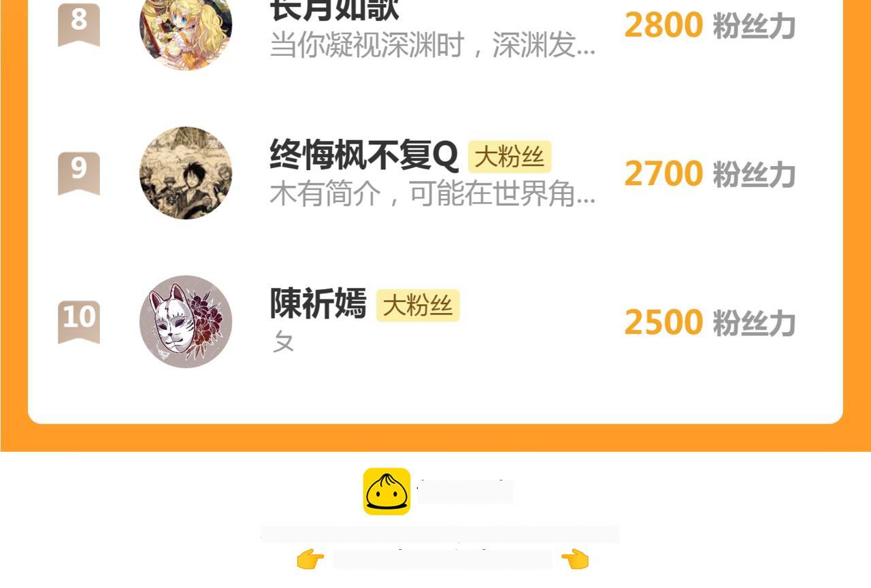
Task: Click the rank 9 ribbon badge
Action: click(x=79, y=173)
